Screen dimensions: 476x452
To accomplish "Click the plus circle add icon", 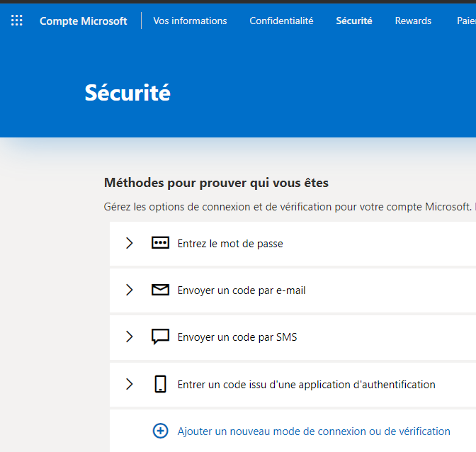I will click(161, 431).
